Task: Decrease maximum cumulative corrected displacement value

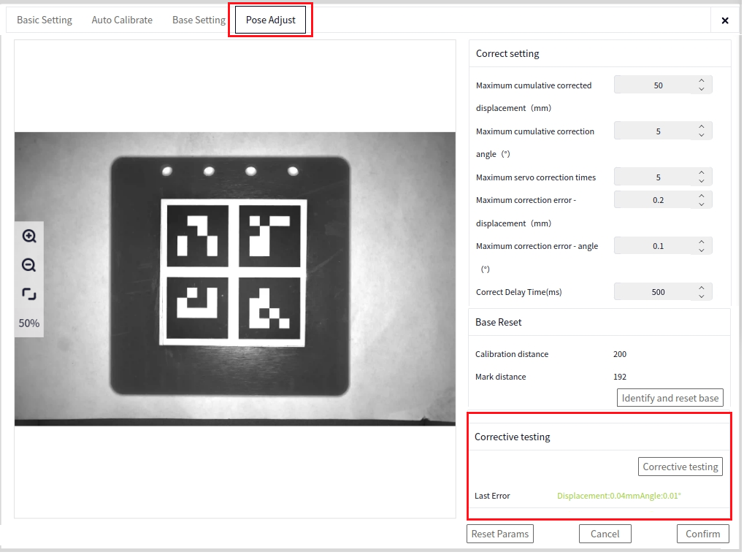Action: (x=702, y=89)
